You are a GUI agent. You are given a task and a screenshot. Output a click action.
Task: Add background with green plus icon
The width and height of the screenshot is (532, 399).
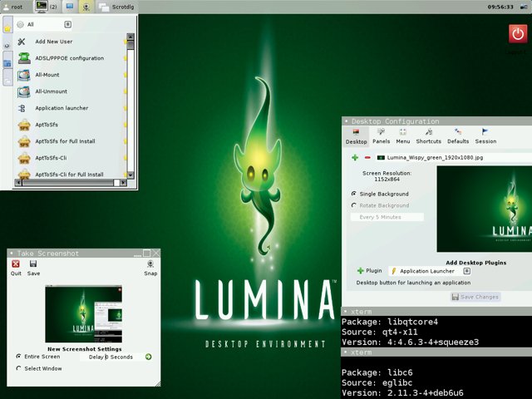(x=355, y=157)
